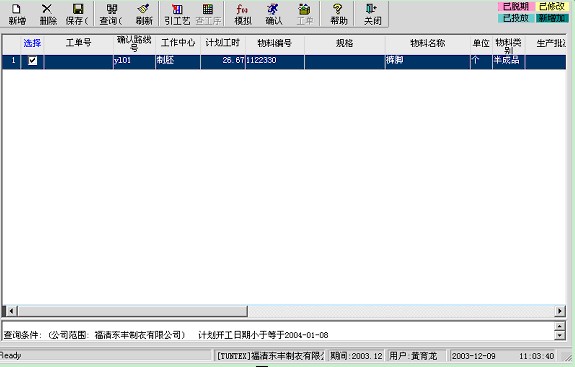
Task: Click the horizontal scrollbar left arrow
Action: point(11,311)
